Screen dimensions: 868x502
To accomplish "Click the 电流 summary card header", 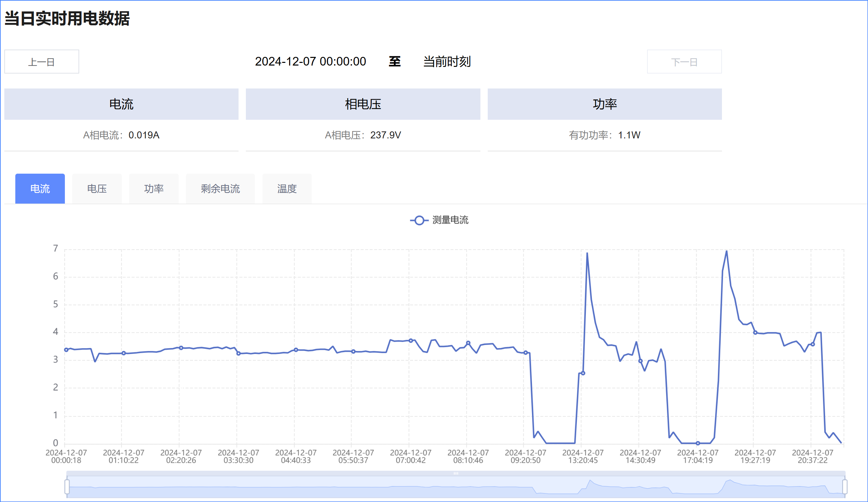I will pos(121,104).
